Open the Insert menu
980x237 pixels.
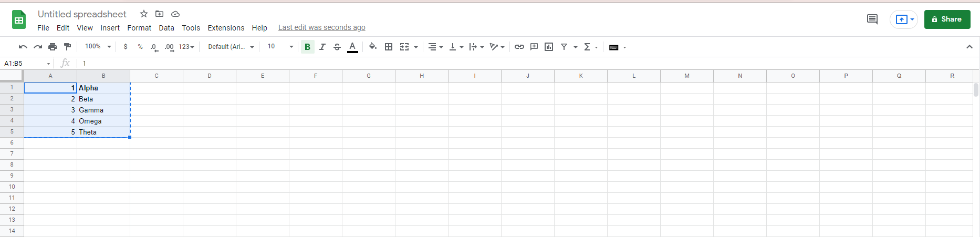110,28
